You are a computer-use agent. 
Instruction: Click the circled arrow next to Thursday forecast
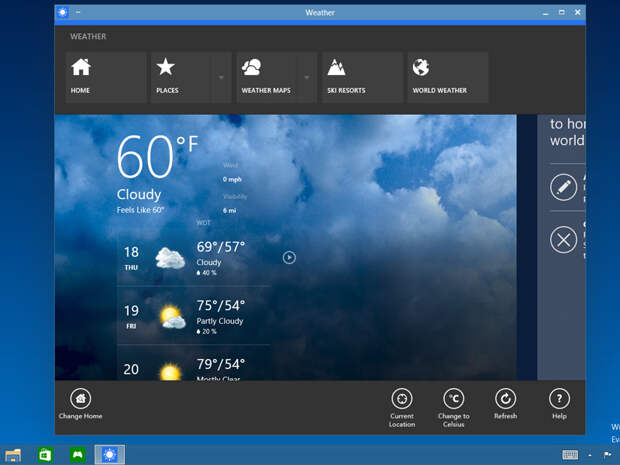pyautogui.click(x=289, y=257)
